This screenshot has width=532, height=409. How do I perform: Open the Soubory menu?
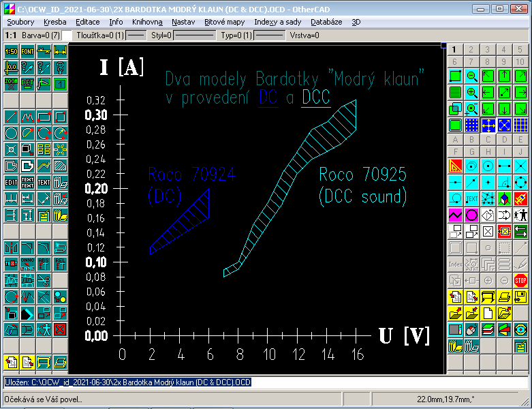click(20, 22)
